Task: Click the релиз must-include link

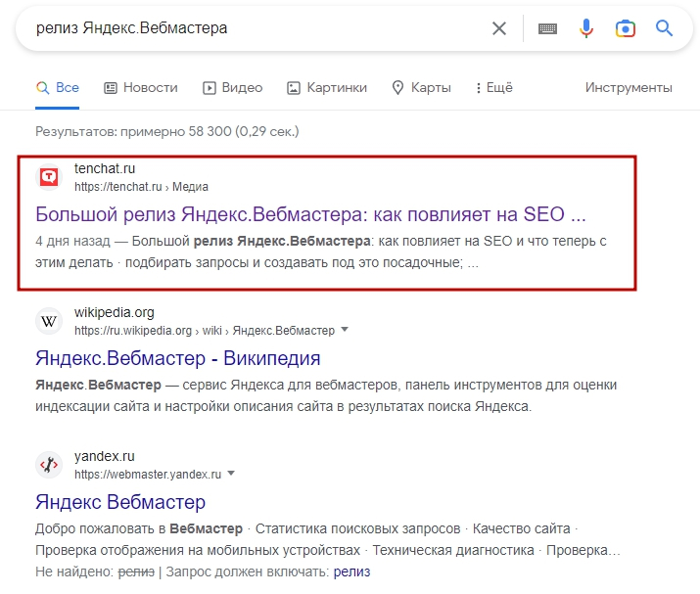Action: [x=351, y=571]
